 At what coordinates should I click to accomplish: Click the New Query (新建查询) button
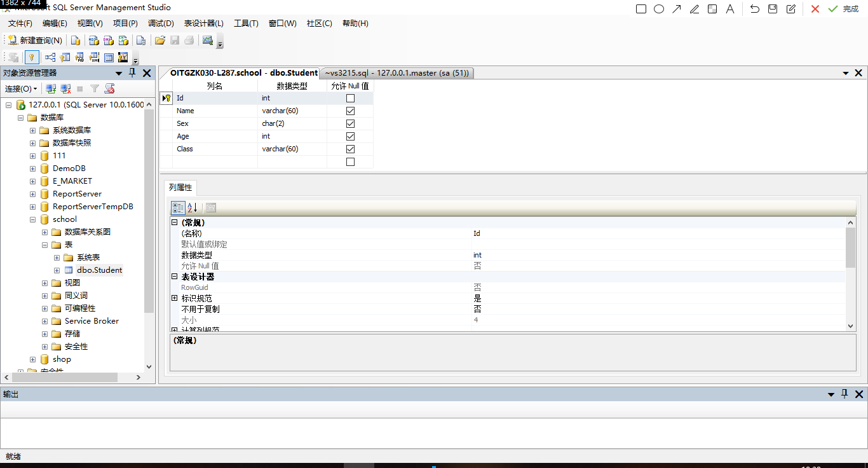[x=35, y=40]
